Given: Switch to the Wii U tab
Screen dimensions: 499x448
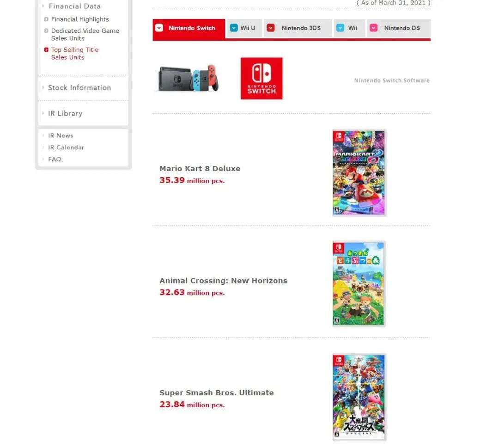Looking at the screenshot, I should tap(244, 28).
